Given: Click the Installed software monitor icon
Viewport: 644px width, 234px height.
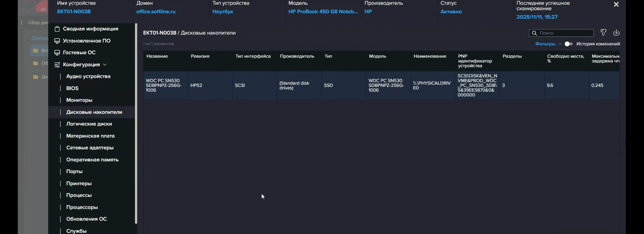Looking at the screenshot, I should coord(57,41).
